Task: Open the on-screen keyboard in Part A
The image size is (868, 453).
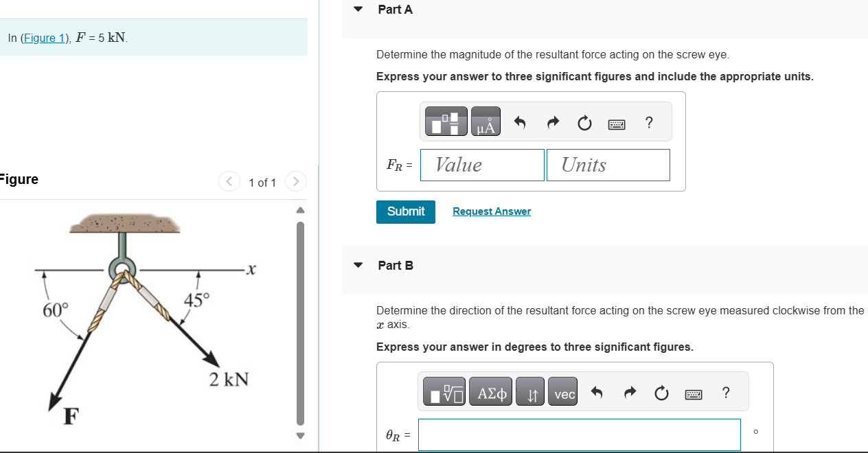Action: pos(617,124)
